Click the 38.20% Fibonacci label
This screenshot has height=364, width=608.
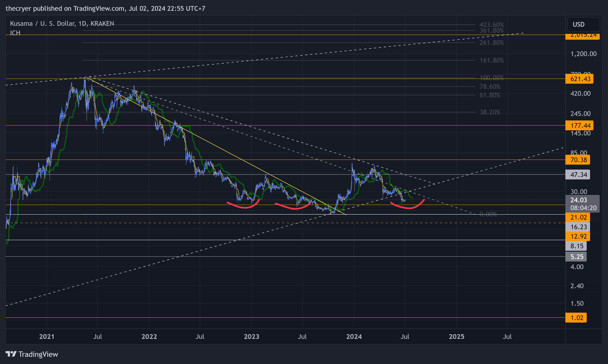click(x=490, y=112)
